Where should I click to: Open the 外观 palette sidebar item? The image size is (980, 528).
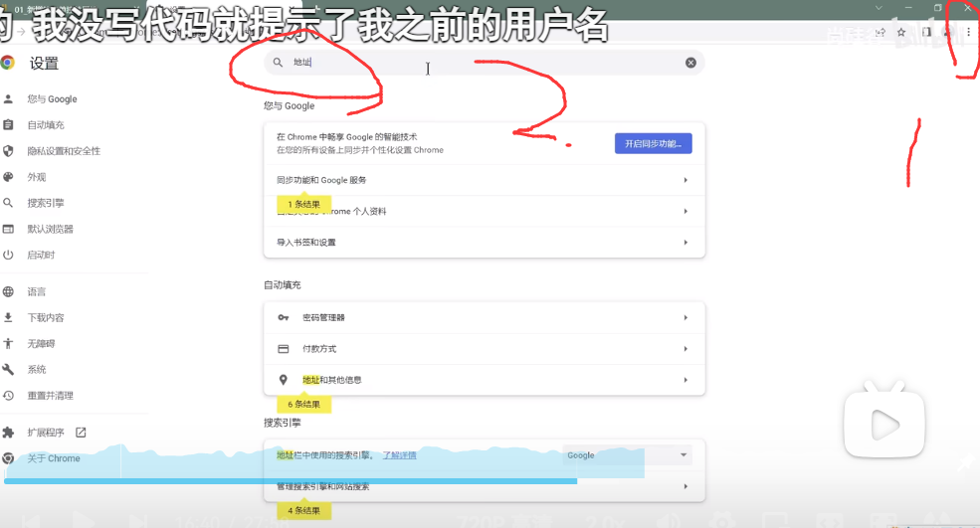[36, 177]
